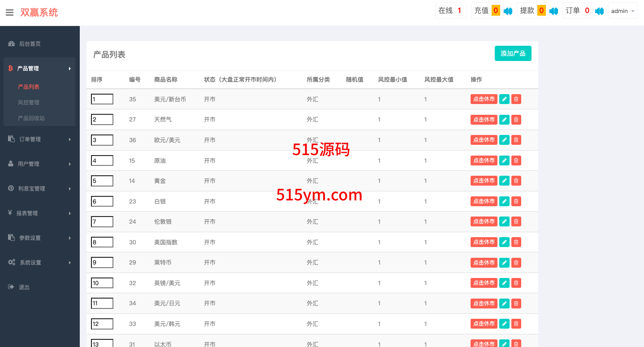644x347 pixels.
Task: Toggle 原油 to closed with 点击休市
Action: tap(484, 160)
